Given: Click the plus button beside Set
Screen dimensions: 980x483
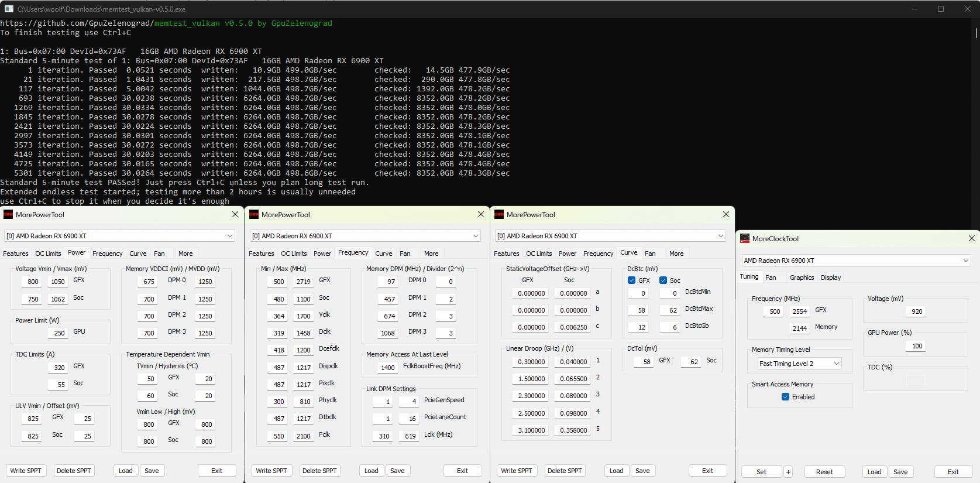Looking at the screenshot, I should [x=788, y=472].
